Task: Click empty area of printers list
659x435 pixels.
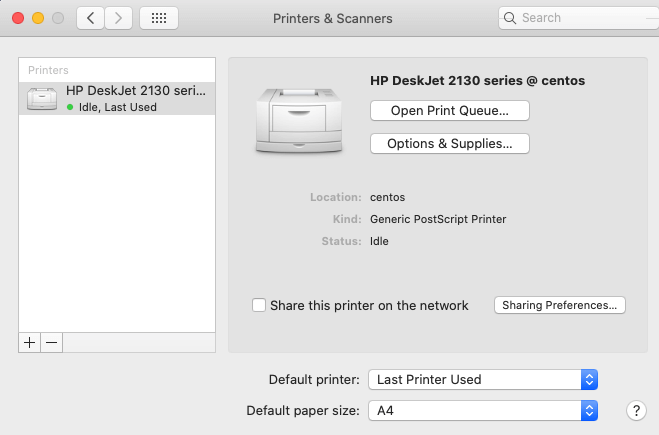Action: click(x=117, y=230)
